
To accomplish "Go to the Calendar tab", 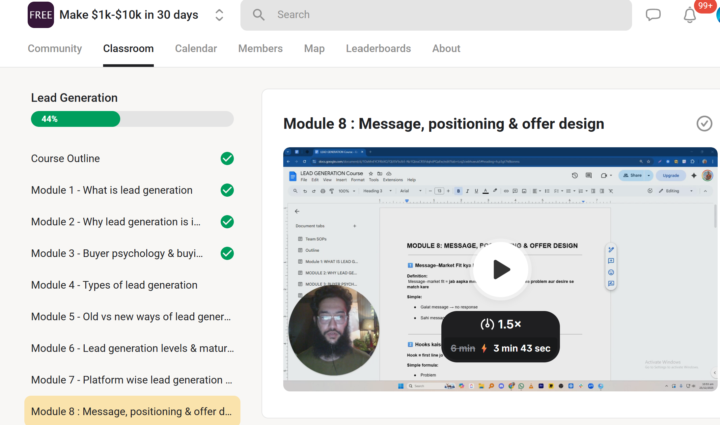I will (196, 49).
